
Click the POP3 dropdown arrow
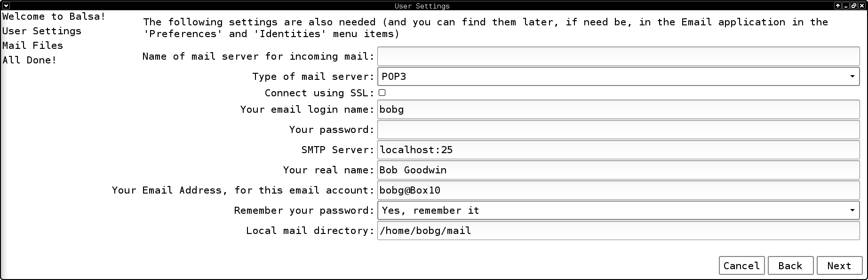852,76
